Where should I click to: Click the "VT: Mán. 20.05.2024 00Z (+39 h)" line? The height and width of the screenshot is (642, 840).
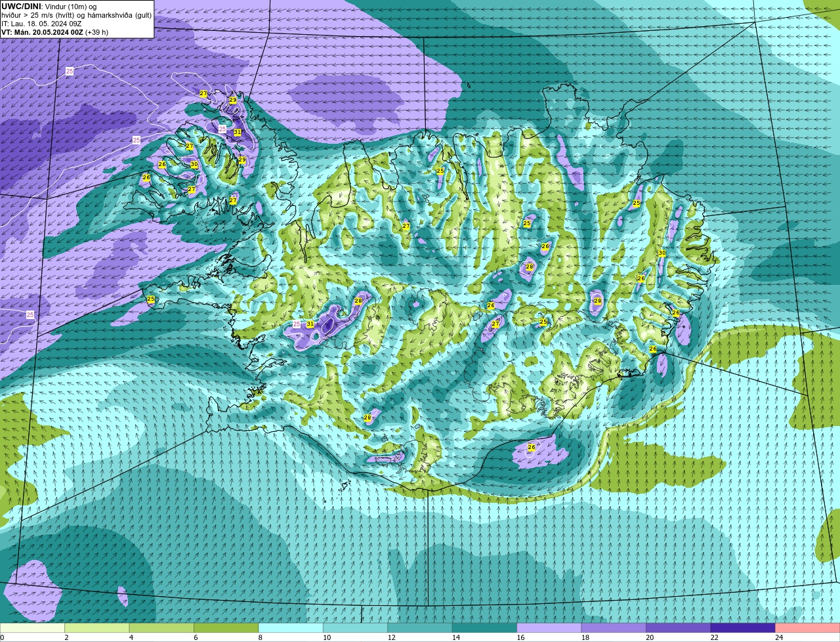(x=55, y=32)
